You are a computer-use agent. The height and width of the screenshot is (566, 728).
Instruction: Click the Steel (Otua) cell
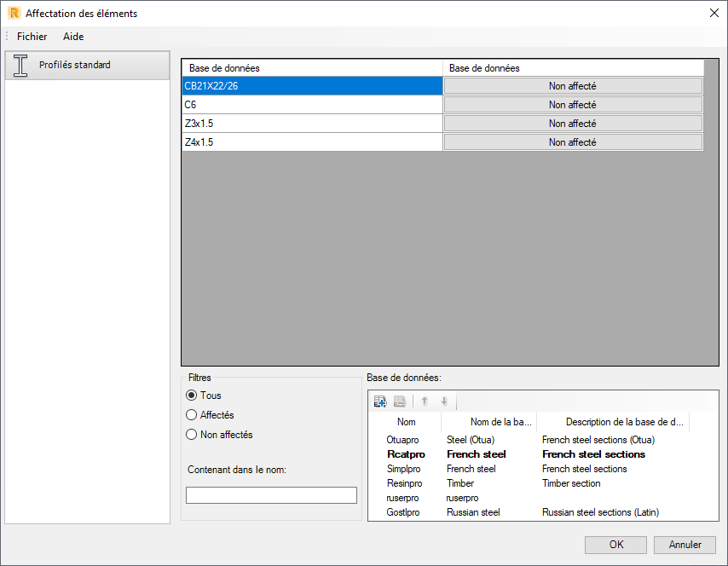(471, 440)
